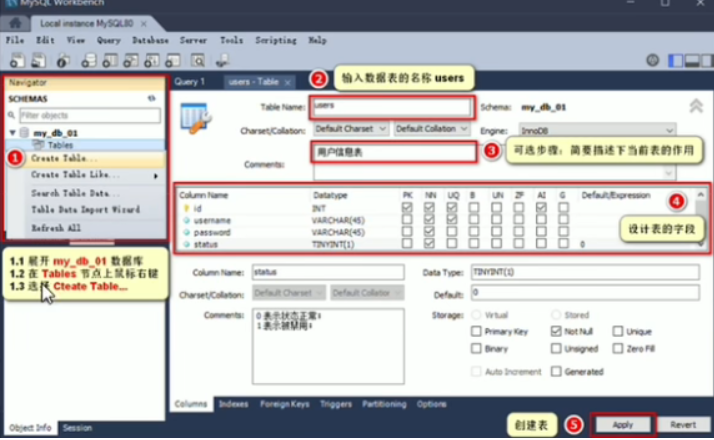
Task: Toggle UQ checkbox in the username row
Action: tap(452, 220)
